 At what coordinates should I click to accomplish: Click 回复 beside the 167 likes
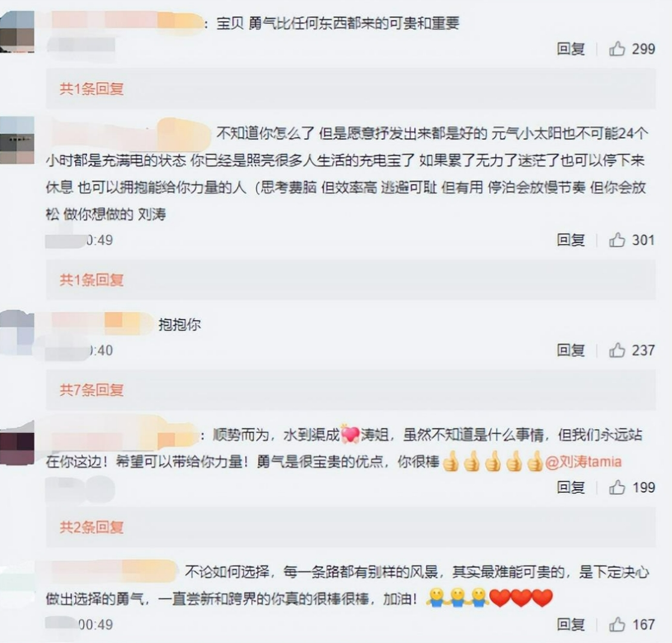[x=571, y=624]
